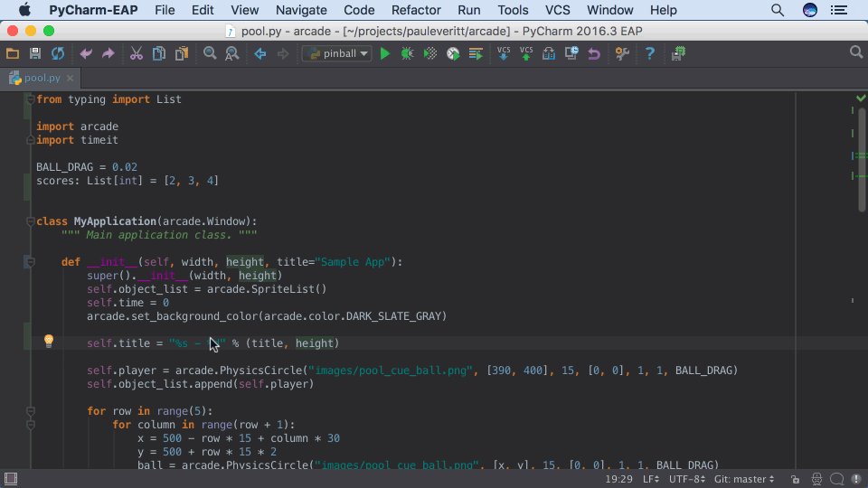The image size is (868, 488).
Task: Click the Revert purple arrow icon
Action: tap(594, 53)
